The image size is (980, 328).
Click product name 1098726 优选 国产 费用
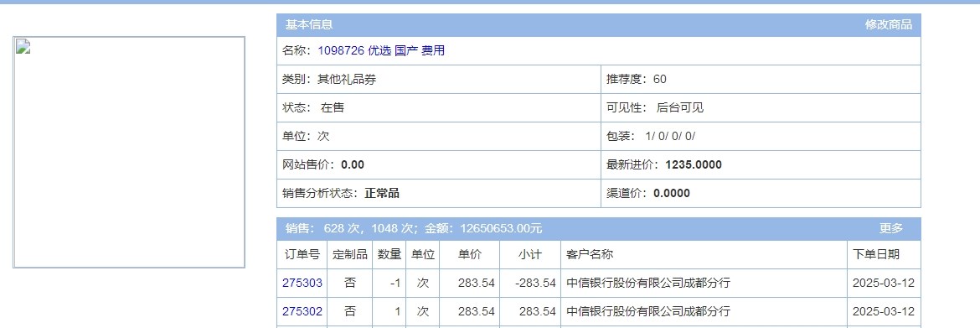[381, 50]
